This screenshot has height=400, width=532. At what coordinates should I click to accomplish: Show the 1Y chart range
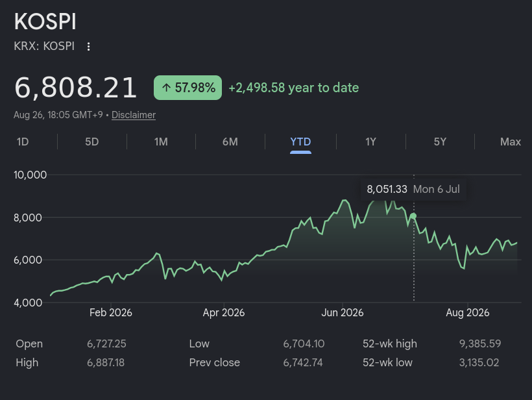pyautogui.click(x=371, y=142)
